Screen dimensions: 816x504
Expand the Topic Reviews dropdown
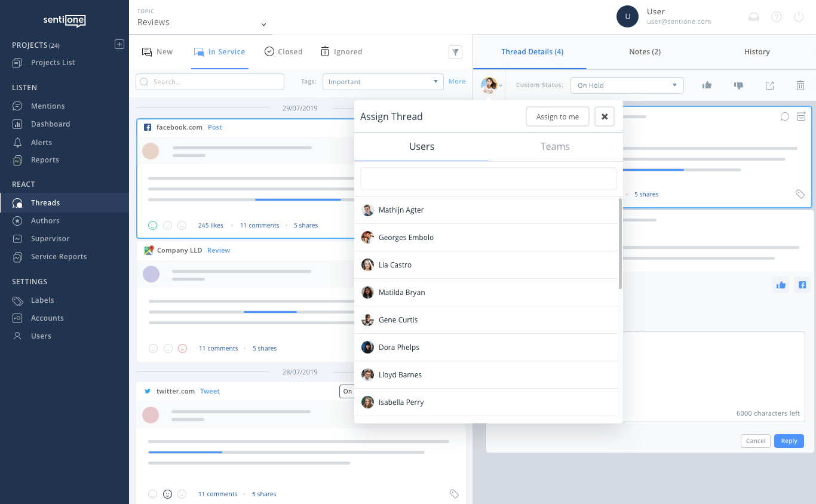(201, 22)
